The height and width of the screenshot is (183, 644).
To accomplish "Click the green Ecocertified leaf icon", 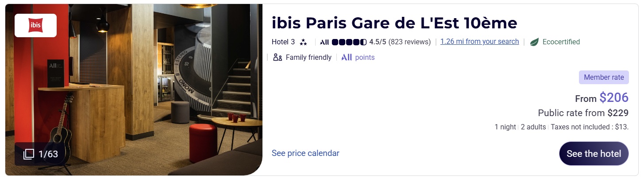I will click(534, 42).
